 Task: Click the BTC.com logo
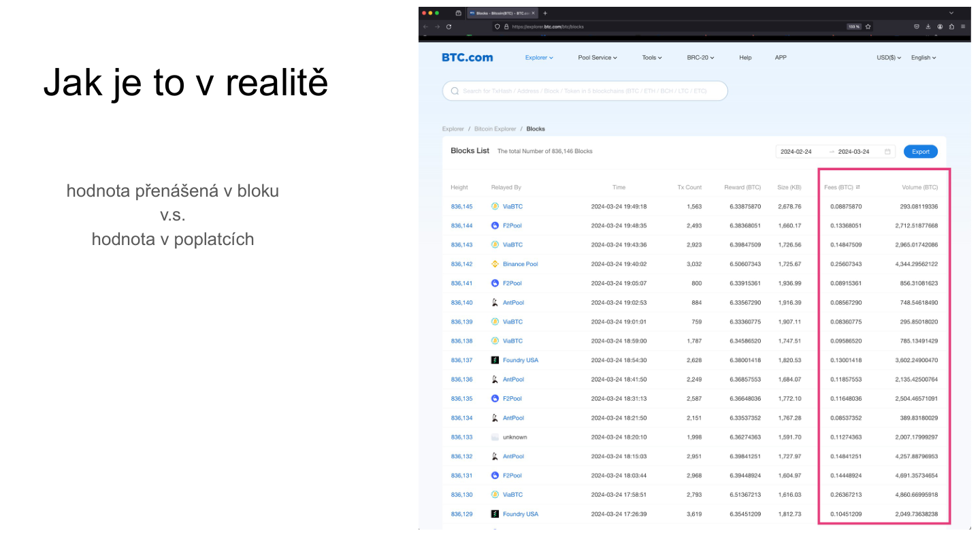[467, 58]
